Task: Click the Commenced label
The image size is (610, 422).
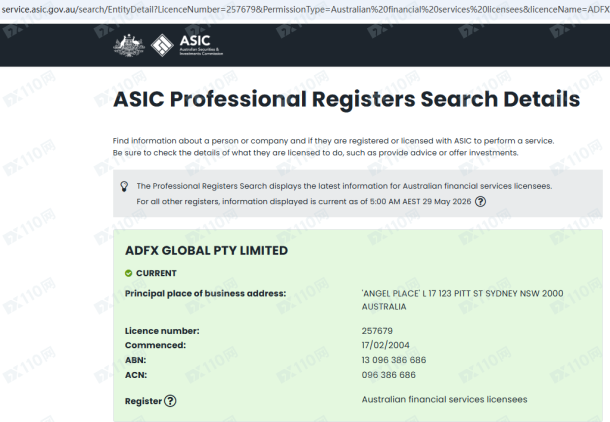Action: [155, 345]
